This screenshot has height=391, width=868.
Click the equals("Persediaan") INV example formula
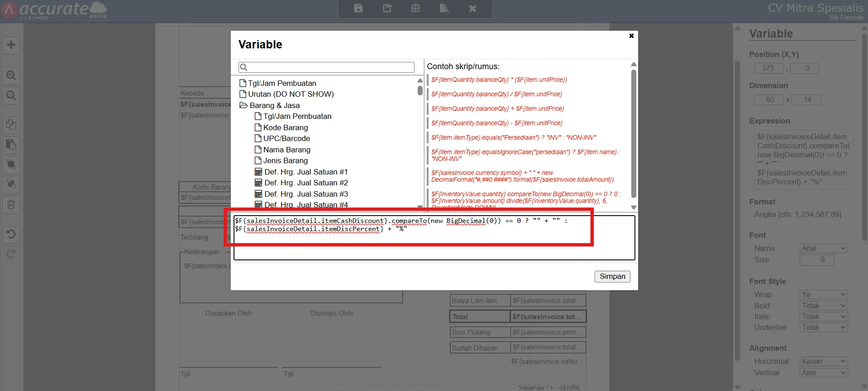coord(514,137)
